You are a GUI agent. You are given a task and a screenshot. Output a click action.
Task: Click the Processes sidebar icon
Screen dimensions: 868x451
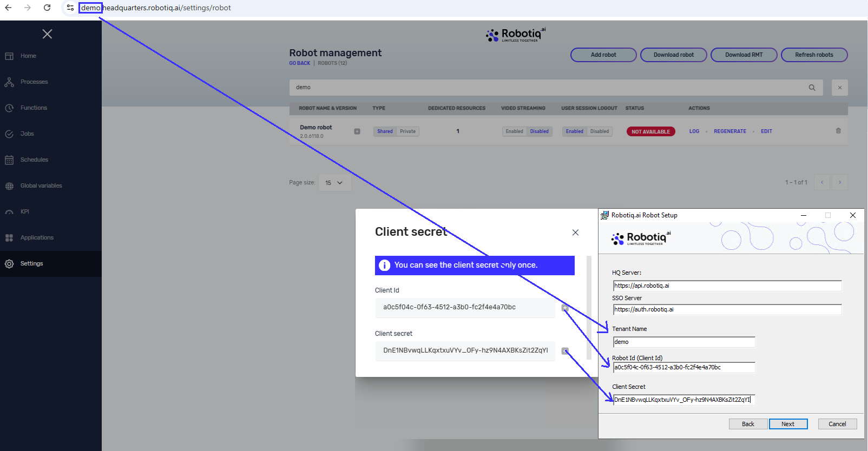pos(9,82)
